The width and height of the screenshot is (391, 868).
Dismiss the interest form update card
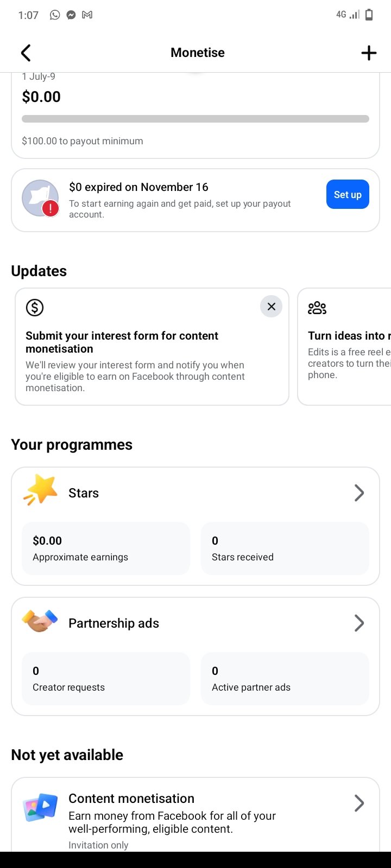pos(271,307)
